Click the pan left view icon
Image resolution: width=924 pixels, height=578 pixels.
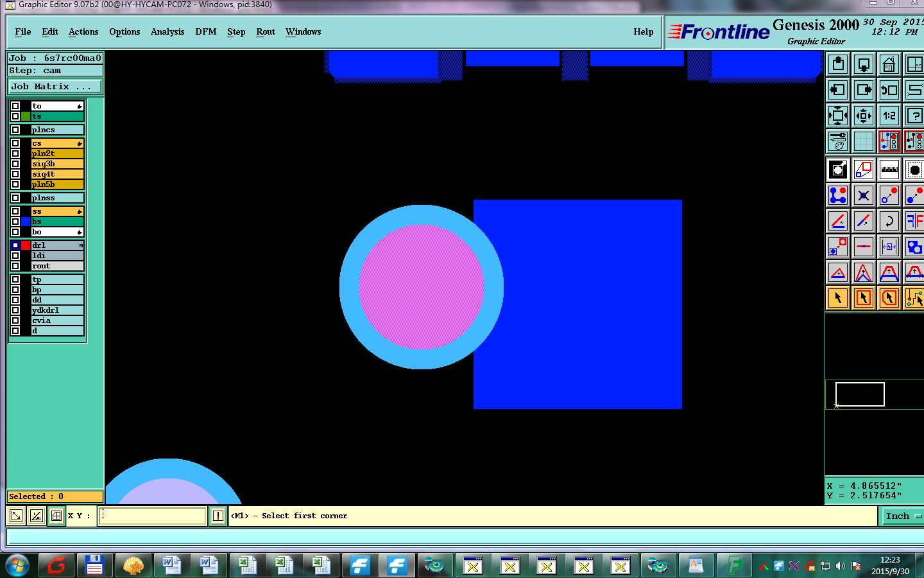point(838,90)
